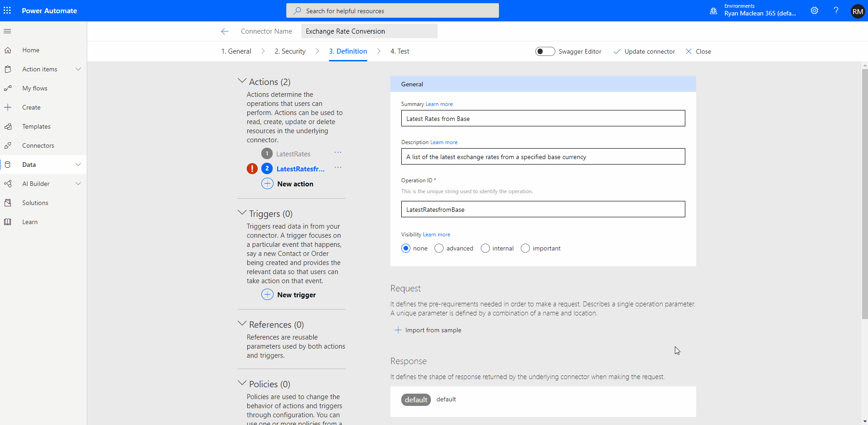Open AI Builder from the sidebar
Viewport: 868px width, 425px height.
point(35,183)
